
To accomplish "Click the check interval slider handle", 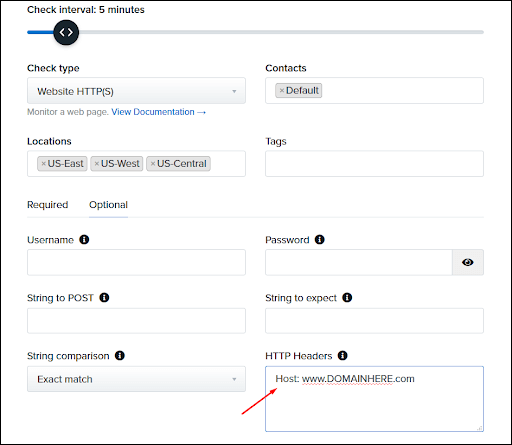I will [66, 32].
